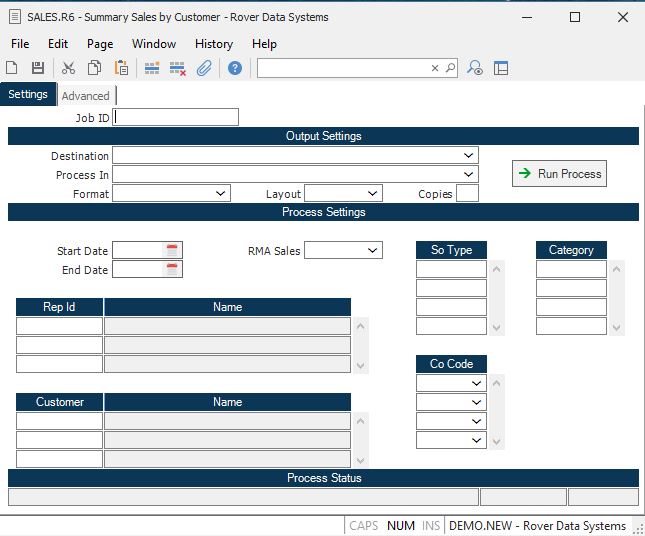Screen dimensions: 645x536
Task: Click the paperclip attachments icon
Action: coord(204,68)
